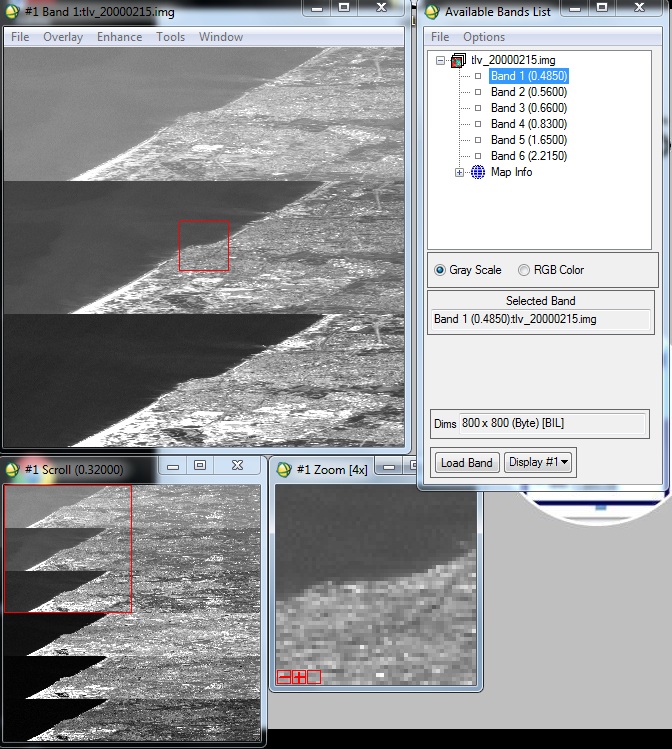The height and width of the screenshot is (749, 672).
Task: Collapse the tlv_20000215.img tree node
Action: 440,60
